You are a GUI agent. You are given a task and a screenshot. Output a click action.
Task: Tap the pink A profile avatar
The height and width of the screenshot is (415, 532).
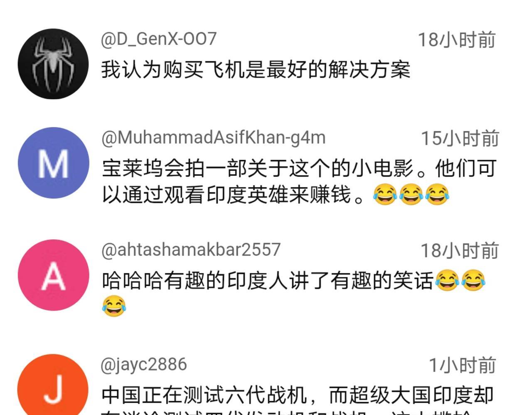point(53,275)
